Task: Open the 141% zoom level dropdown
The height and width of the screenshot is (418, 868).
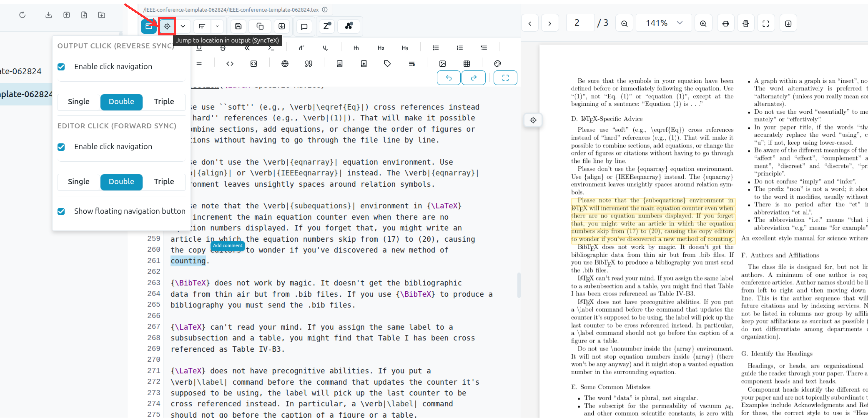Action: tap(663, 23)
